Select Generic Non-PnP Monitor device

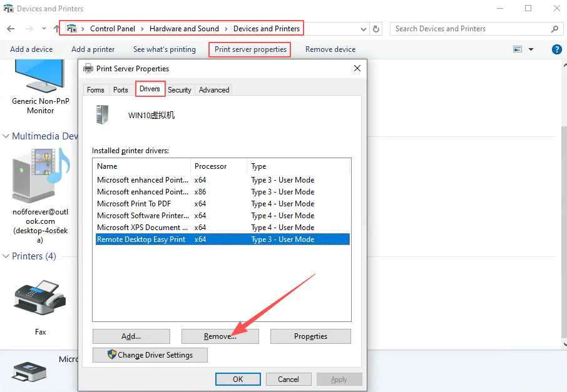coord(40,87)
